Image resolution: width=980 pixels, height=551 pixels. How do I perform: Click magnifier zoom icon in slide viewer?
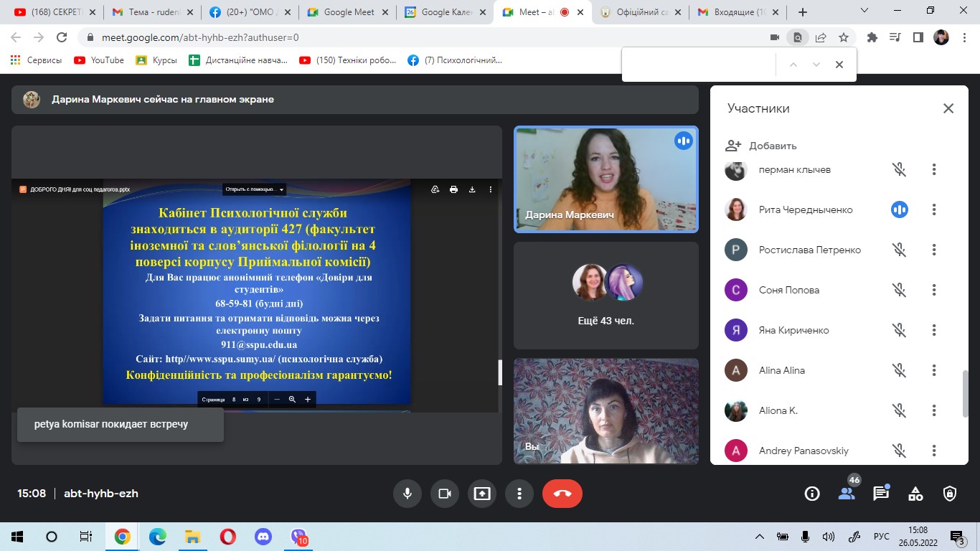[292, 399]
